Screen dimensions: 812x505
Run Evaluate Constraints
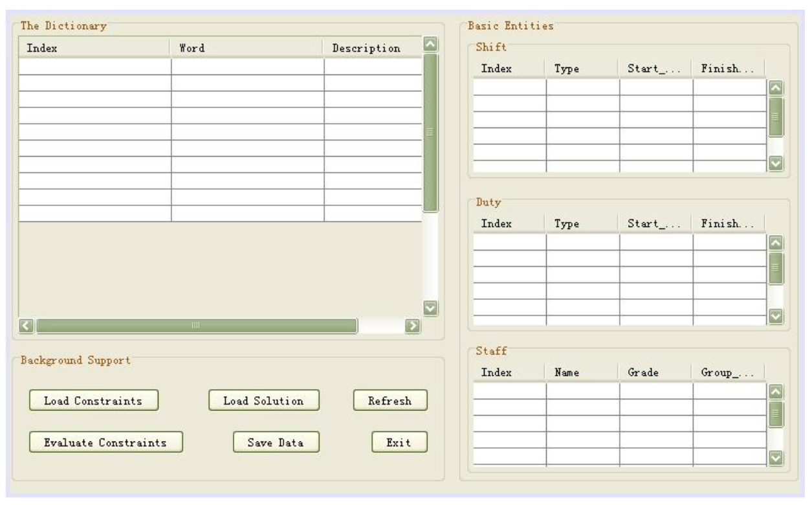point(105,442)
